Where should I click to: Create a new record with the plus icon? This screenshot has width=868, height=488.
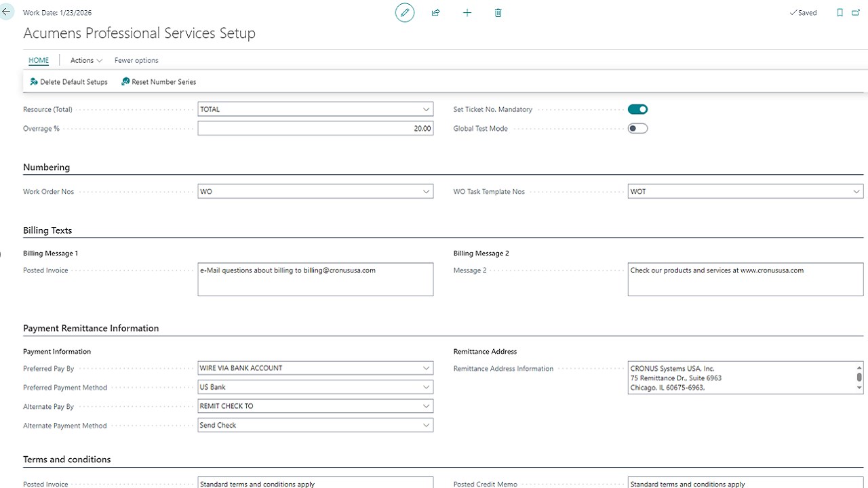tap(467, 12)
